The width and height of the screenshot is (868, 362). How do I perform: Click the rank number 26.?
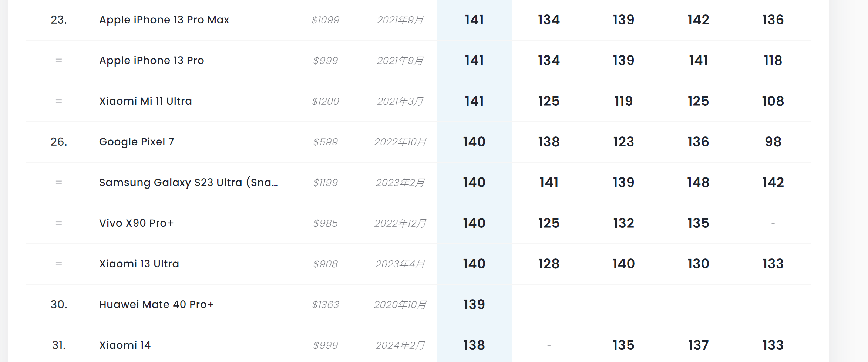coord(59,142)
